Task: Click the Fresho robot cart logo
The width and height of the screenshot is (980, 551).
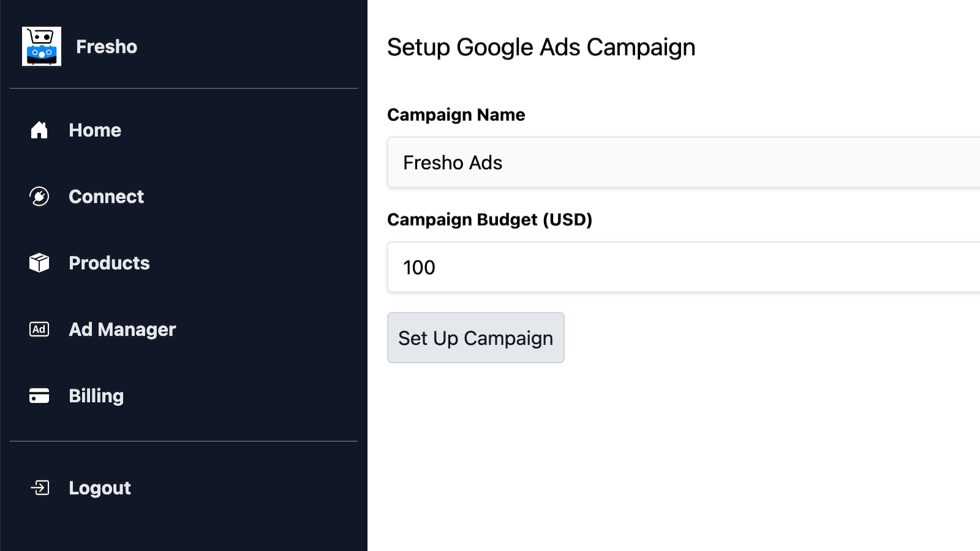Action: (42, 47)
